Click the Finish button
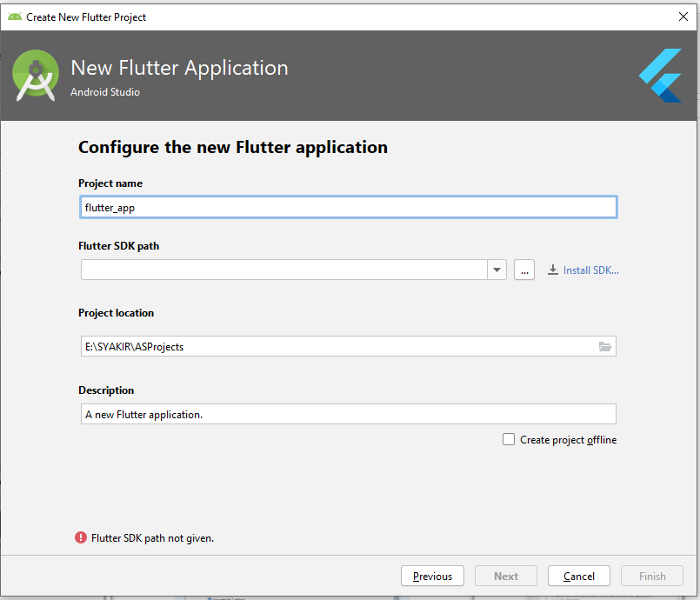This screenshot has height=600, width=700. (652, 576)
